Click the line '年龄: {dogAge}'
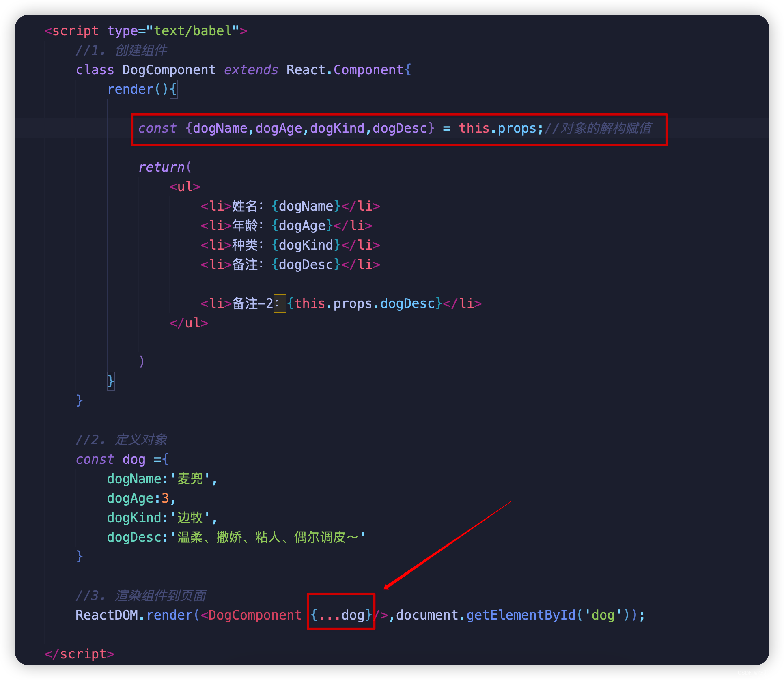784x680 pixels. [286, 226]
